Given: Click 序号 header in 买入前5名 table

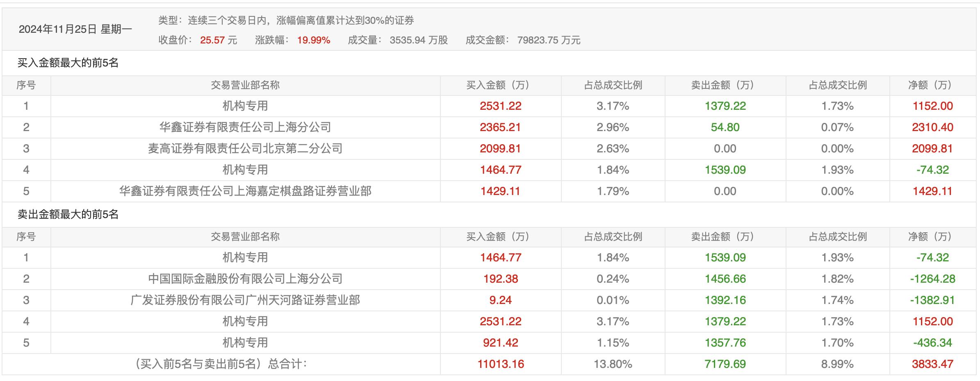Looking at the screenshot, I should 26,85.
